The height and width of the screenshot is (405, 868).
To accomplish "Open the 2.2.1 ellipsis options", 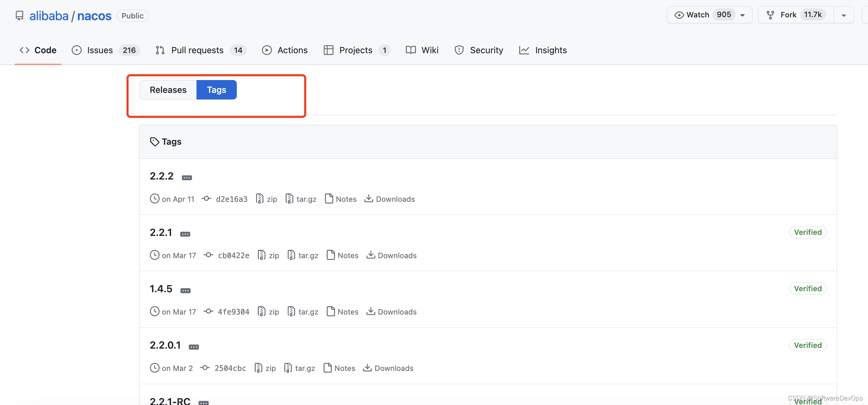I will 185,232.
